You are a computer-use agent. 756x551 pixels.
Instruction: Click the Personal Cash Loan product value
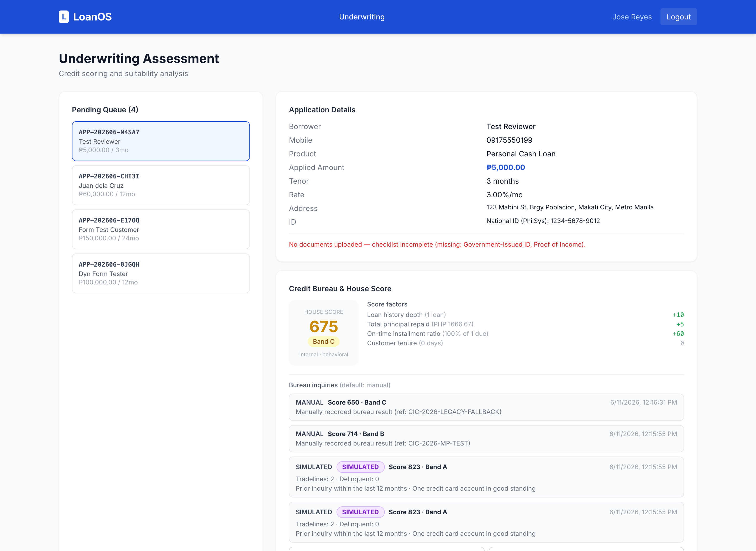pyautogui.click(x=521, y=154)
